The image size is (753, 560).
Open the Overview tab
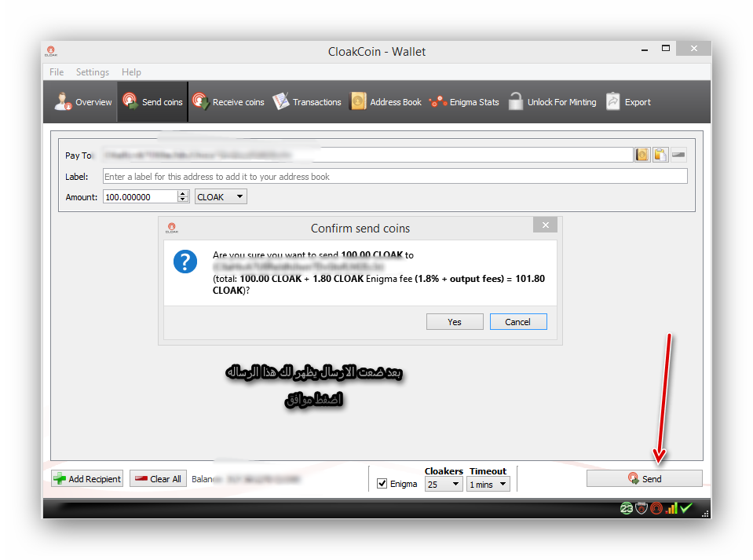[x=83, y=102]
